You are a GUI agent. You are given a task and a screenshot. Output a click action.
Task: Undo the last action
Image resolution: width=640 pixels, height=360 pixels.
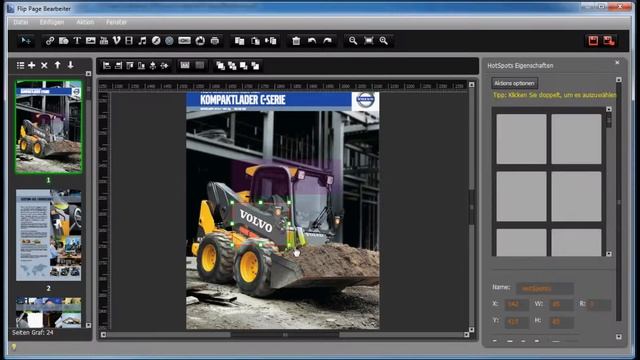[x=312, y=40]
